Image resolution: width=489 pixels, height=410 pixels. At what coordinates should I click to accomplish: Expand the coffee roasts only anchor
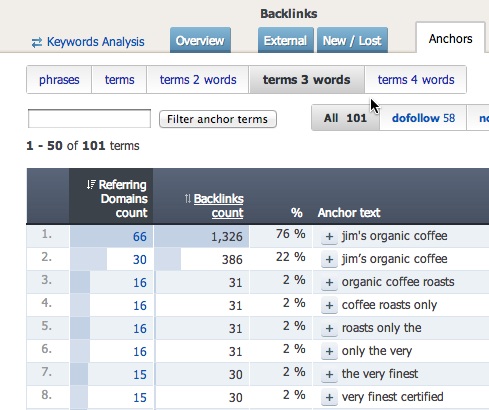tap(329, 306)
